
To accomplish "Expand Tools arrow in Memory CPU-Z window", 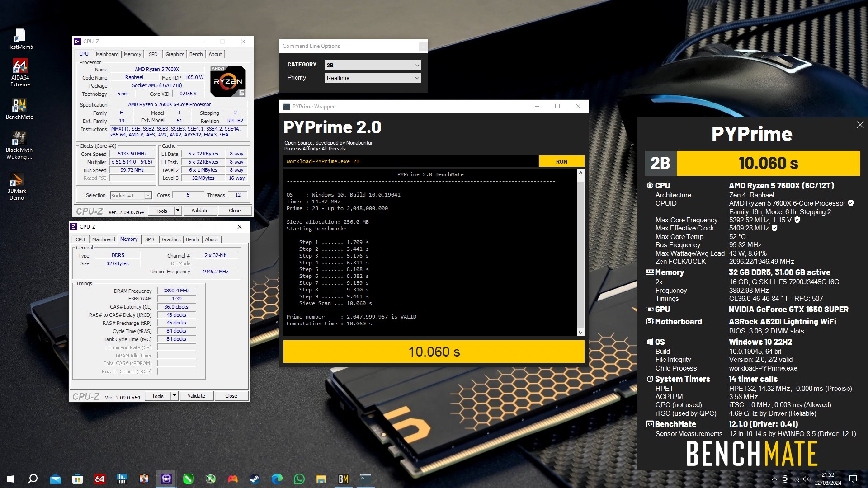I will [x=174, y=396].
